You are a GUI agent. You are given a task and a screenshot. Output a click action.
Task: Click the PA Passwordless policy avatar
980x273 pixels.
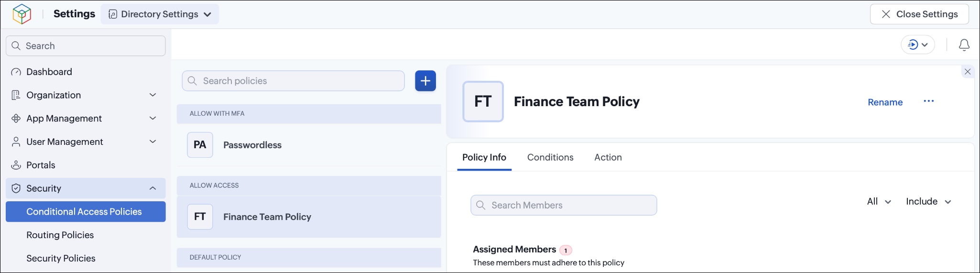(x=200, y=145)
